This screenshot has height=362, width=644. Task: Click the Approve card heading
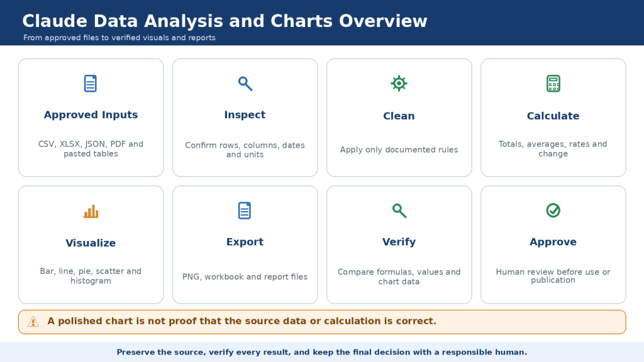tap(553, 242)
